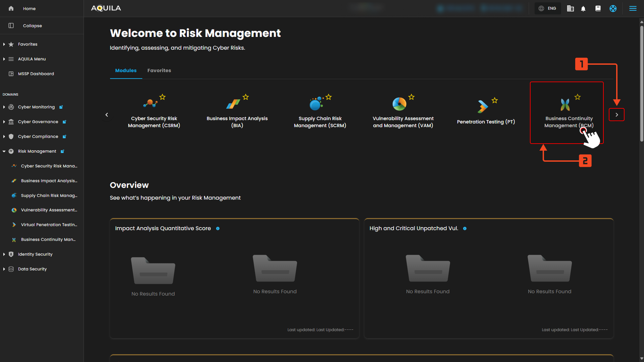Toggle favorite star for Business Impact Analysis

click(x=246, y=97)
